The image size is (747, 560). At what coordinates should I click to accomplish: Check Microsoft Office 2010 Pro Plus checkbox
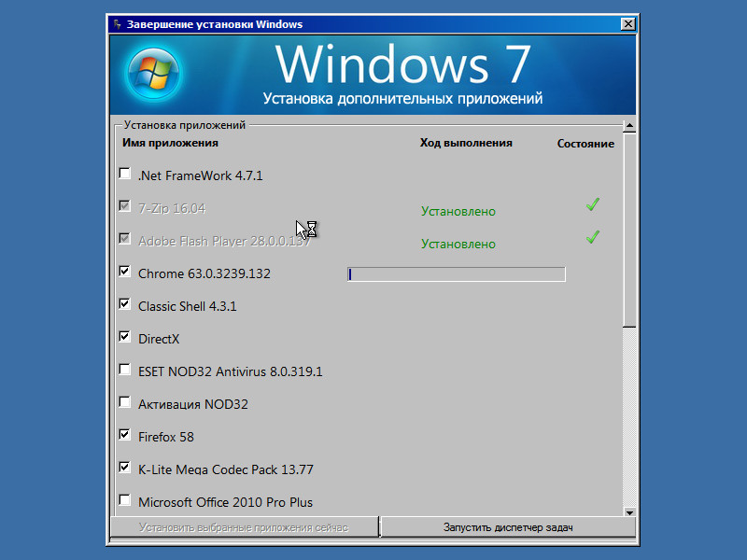tap(125, 500)
